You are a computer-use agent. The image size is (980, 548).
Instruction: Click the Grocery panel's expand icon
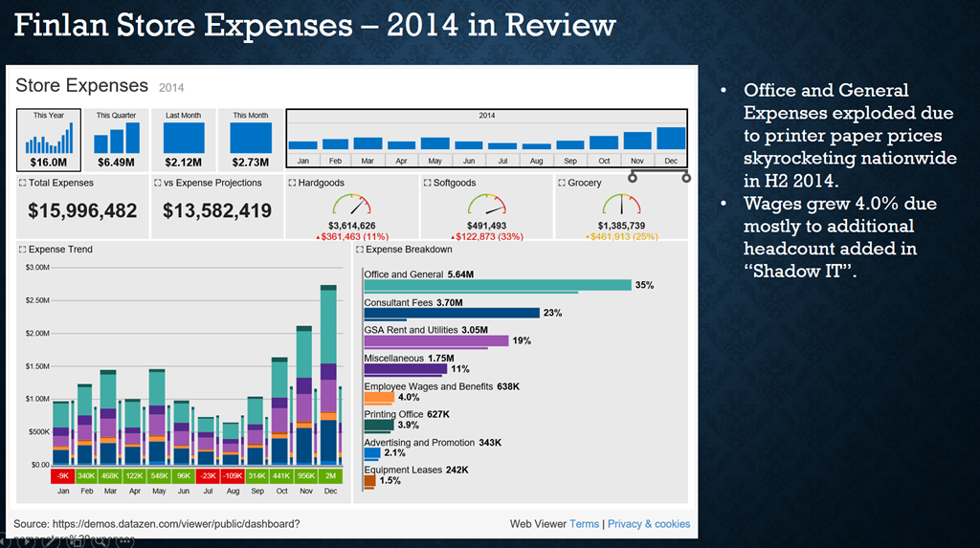click(x=562, y=183)
